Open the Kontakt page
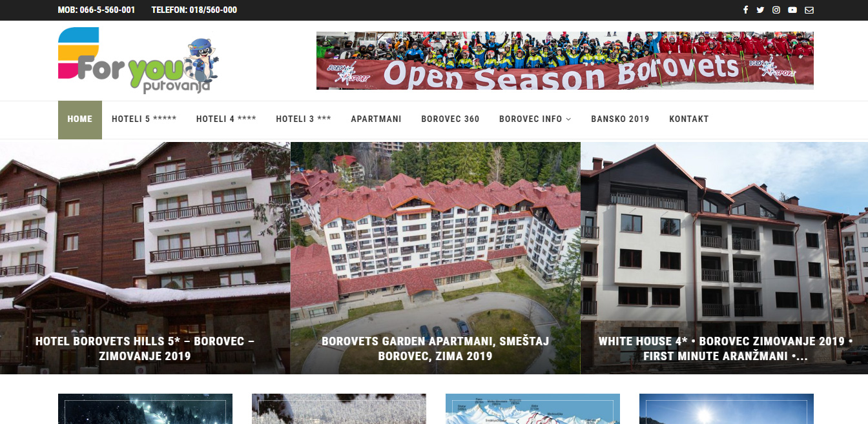 (x=689, y=119)
